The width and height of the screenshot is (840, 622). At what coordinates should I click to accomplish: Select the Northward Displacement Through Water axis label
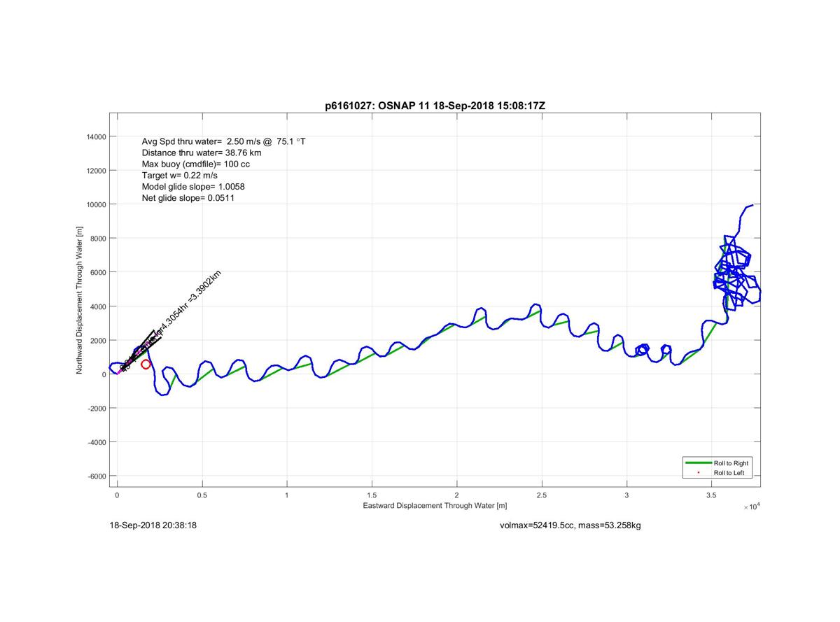80,299
